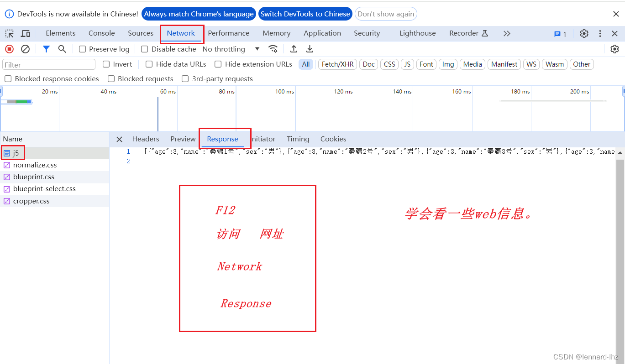Open the Application tab
This screenshot has height=364, width=625.
click(x=322, y=33)
